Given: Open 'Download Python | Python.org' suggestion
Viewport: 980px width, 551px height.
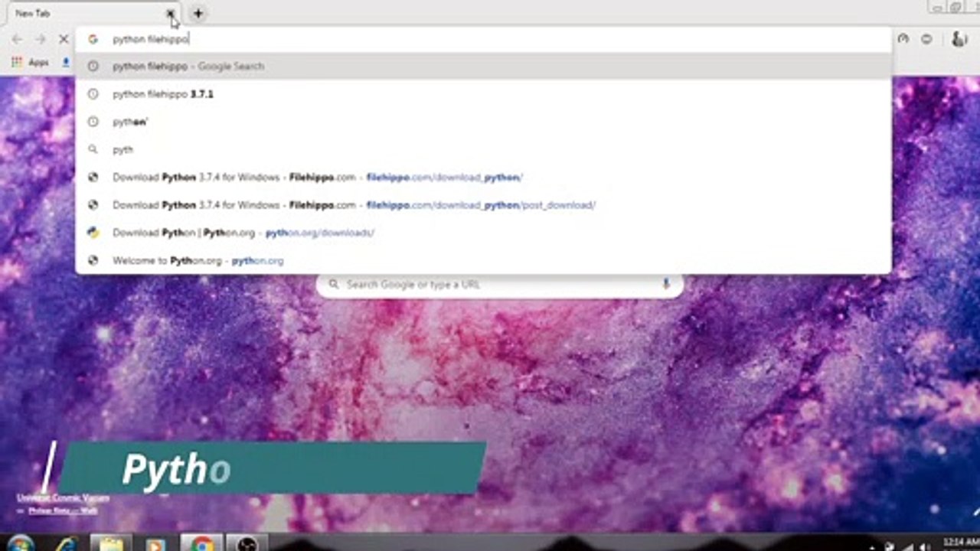Looking at the screenshot, I should click(x=483, y=233).
